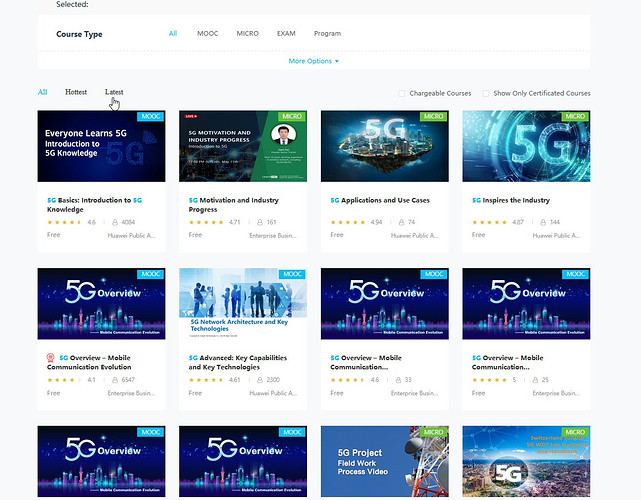This screenshot has width=641, height=500.
Task: Sort courses by Latest
Action: pyautogui.click(x=114, y=92)
